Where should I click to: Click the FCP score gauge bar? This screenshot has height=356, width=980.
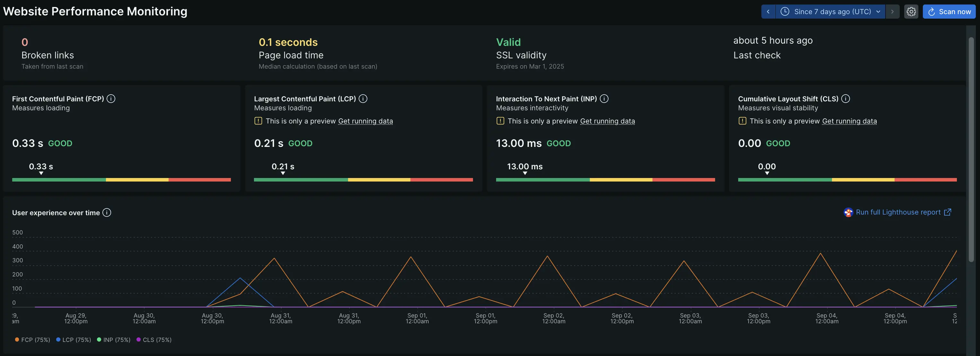121,180
